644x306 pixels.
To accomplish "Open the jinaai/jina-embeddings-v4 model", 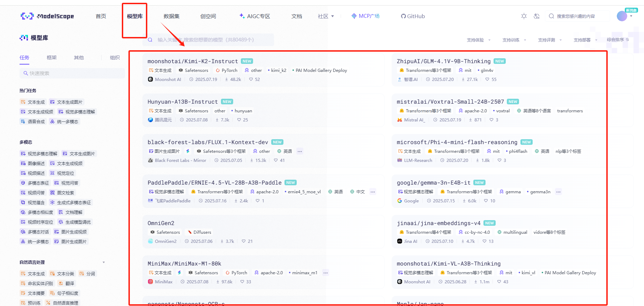I will point(439,223).
